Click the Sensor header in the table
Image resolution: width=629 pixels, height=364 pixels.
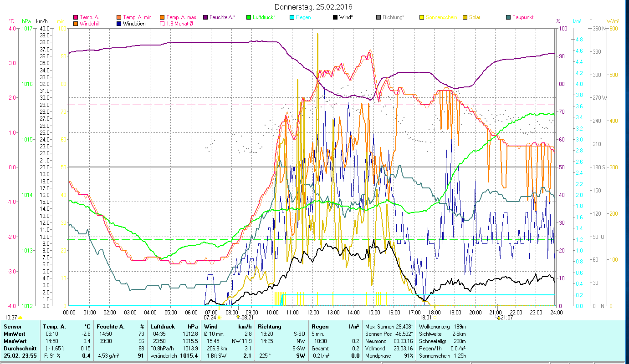12,327
